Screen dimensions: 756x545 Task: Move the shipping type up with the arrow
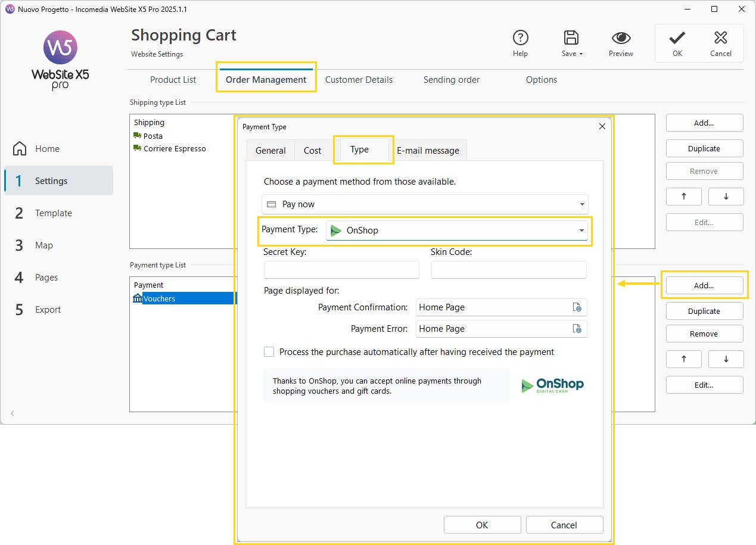[683, 197]
